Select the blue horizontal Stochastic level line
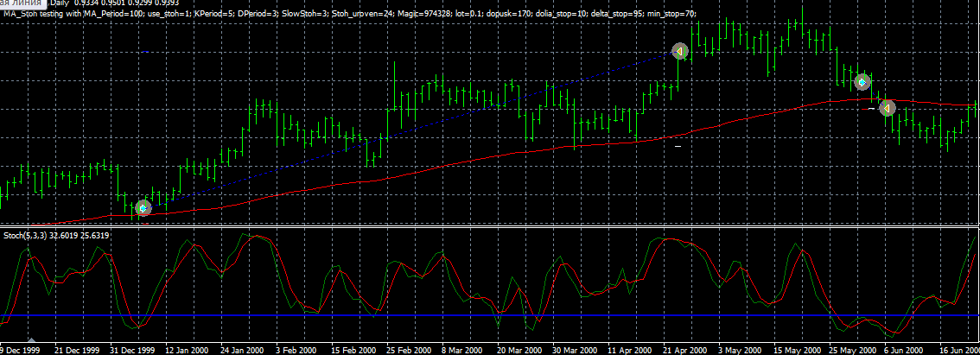The image size is (980, 355). [490, 315]
